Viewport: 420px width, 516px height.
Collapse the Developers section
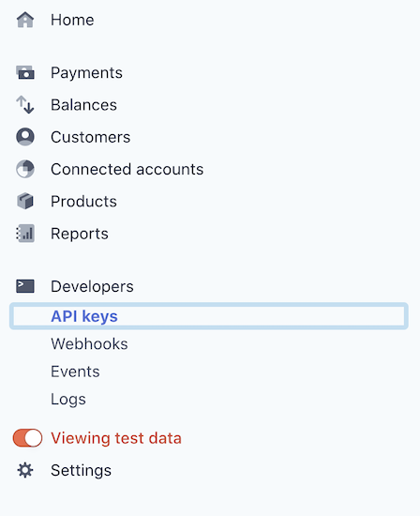pyautogui.click(x=92, y=286)
